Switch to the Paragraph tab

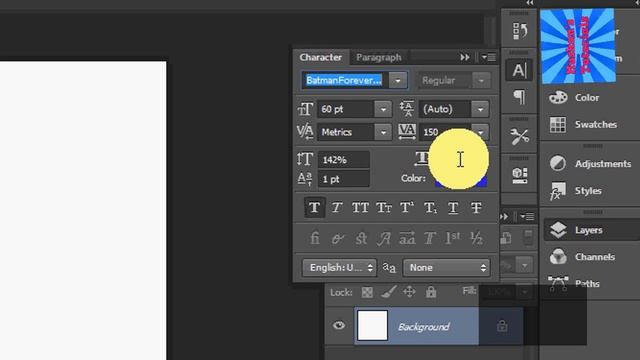click(x=378, y=58)
